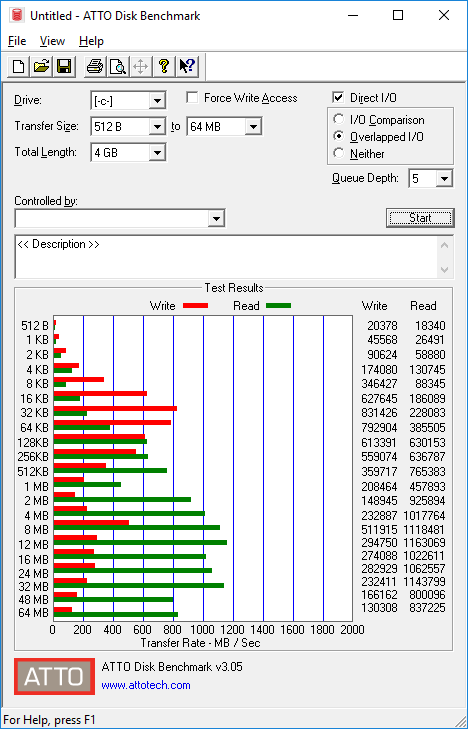Click the green 12 MB read bar

pyautogui.click(x=140, y=542)
